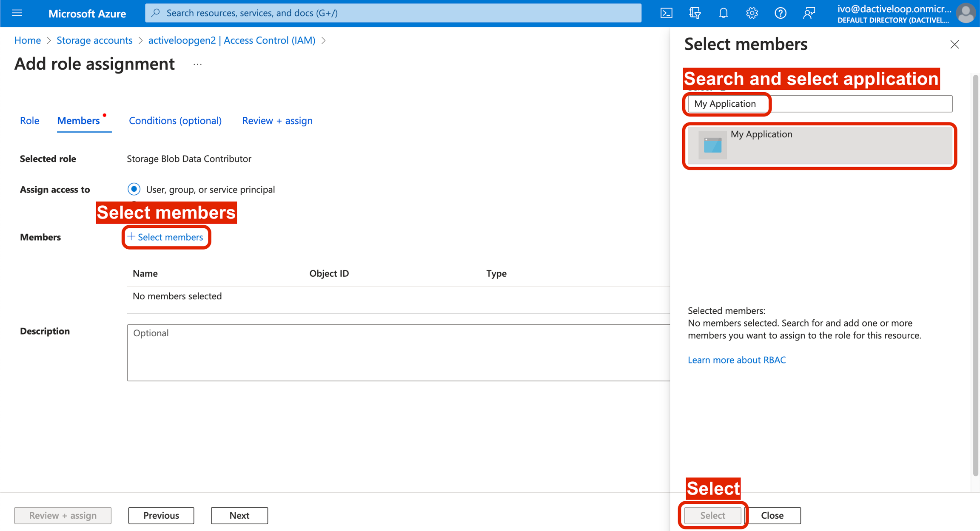The width and height of the screenshot is (980, 531).
Task: Switch to Conditions (optional) tab
Action: 175,121
